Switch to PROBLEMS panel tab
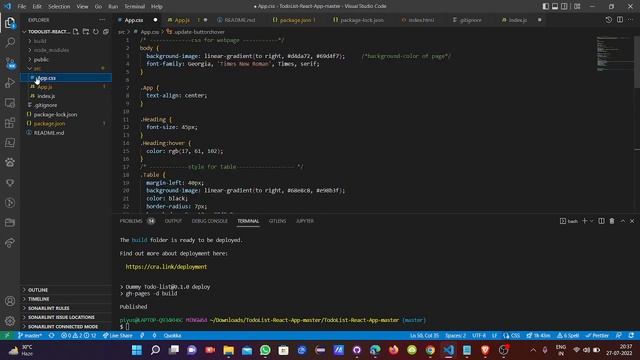 click(x=131, y=221)
